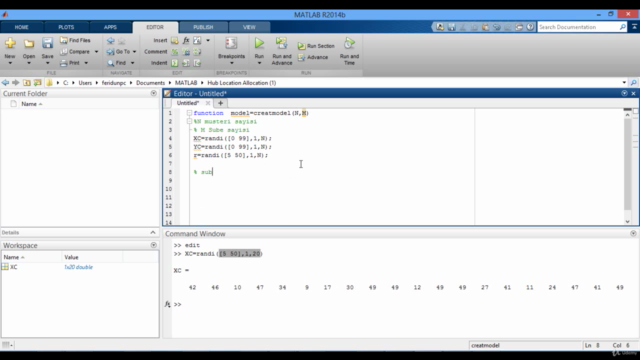
Task: Click the navigate back arrow in ribbon
Action: (111, 41)
